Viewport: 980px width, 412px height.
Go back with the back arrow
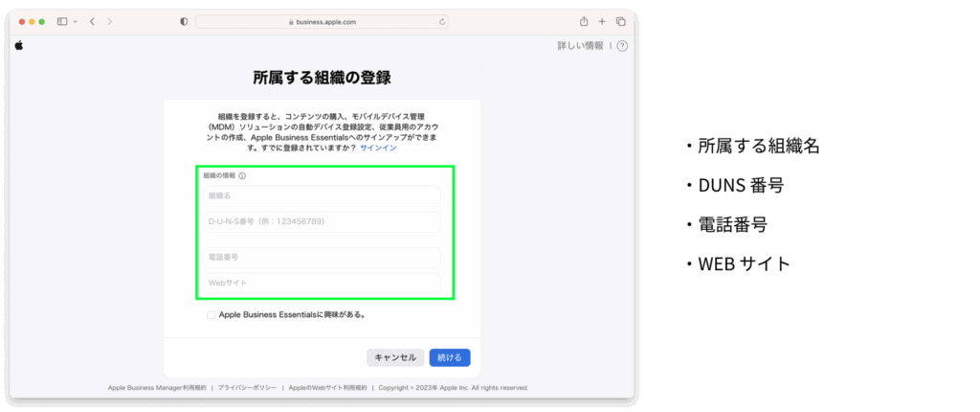(x=92, y=21)
